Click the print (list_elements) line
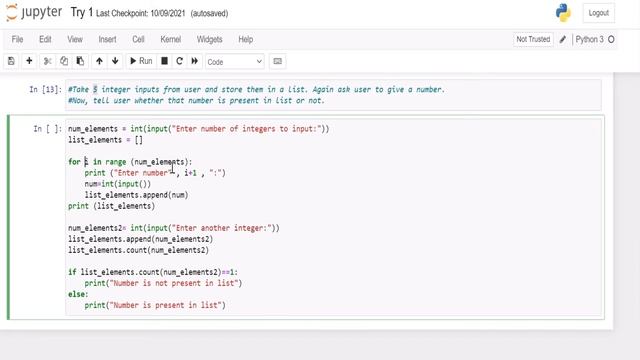The width and height of the screenshot is (640, 360). coord(111,206)
